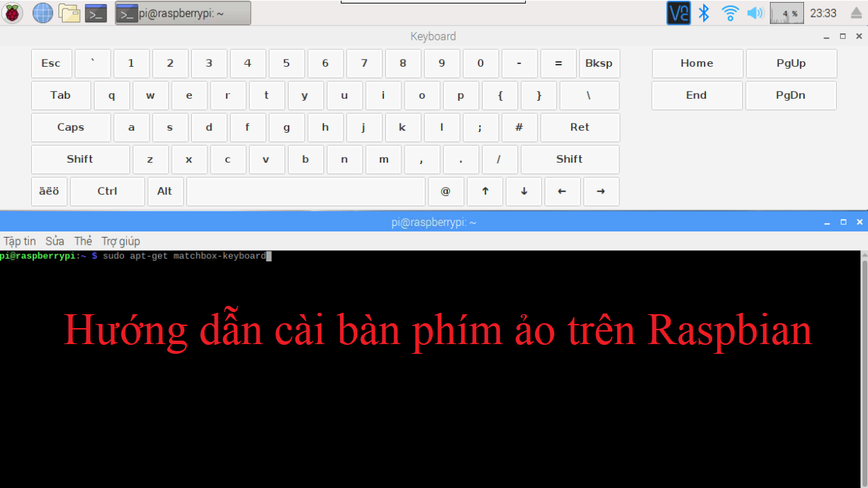Tap the period . key
The height and width of the screenshot is (488, 868).
click(461, 159)
